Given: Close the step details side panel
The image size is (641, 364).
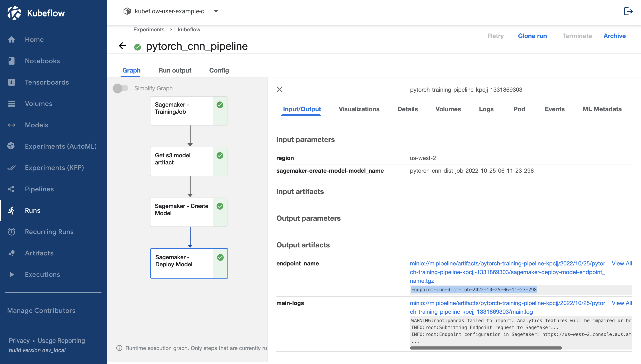Looking at the screenshot, I should (x=280, y=89).
